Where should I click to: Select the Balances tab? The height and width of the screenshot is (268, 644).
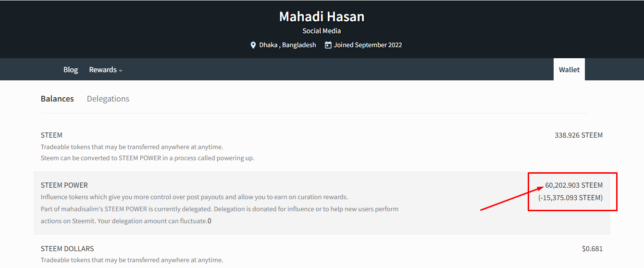(57, 99)
